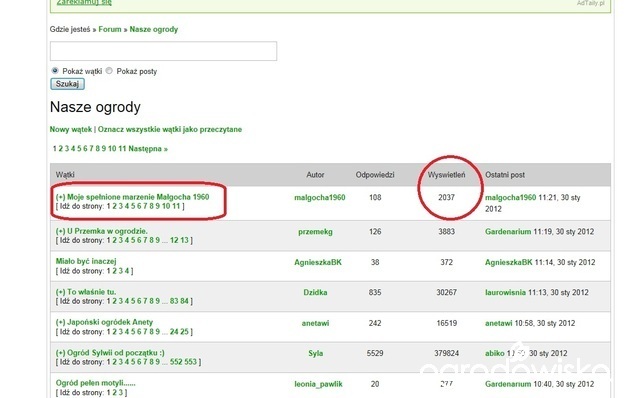Open author profile anetawi in Autor column
Viewport: 640px width, 398px height.
point(316,323)
